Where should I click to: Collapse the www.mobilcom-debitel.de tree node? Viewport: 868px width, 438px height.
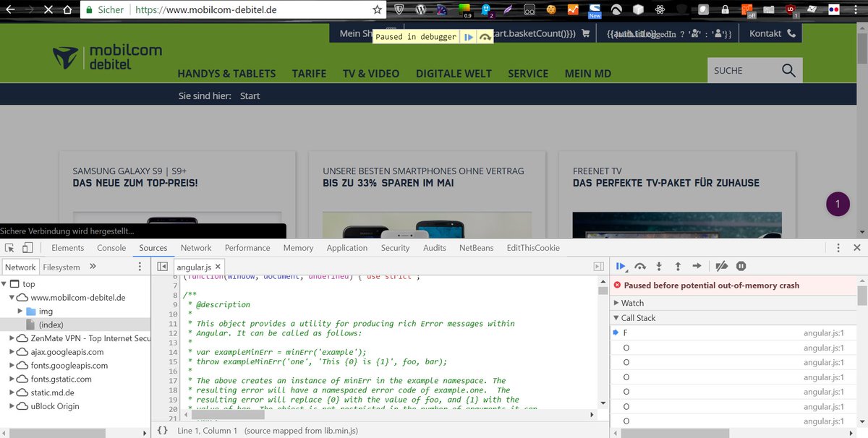(12, 298)
